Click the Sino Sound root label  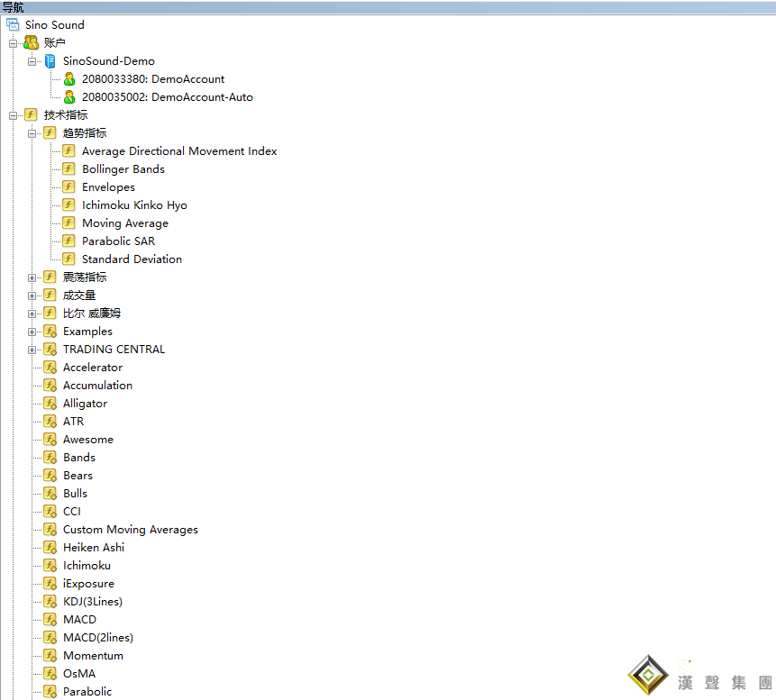point(54,24)
